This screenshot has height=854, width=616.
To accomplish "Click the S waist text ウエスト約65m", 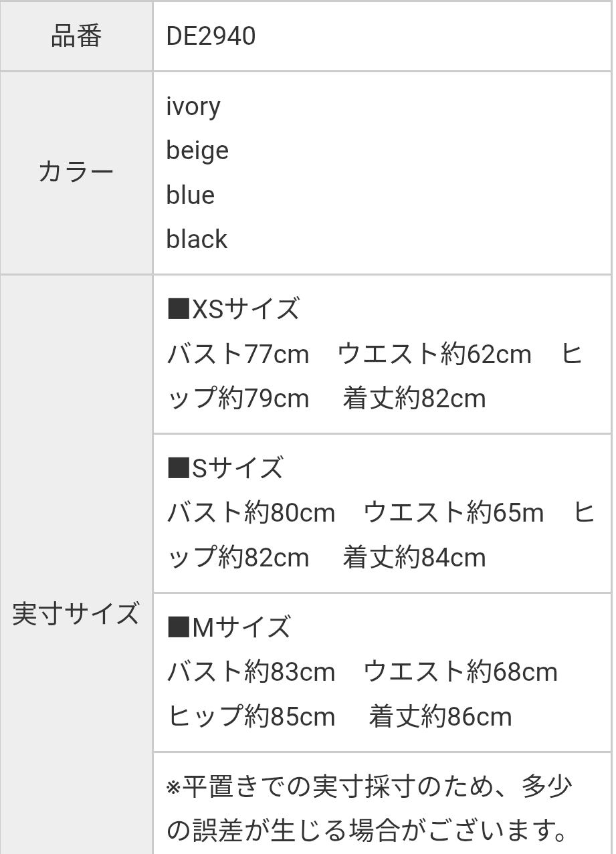I will pyautogui.click(x=453, y=513).
